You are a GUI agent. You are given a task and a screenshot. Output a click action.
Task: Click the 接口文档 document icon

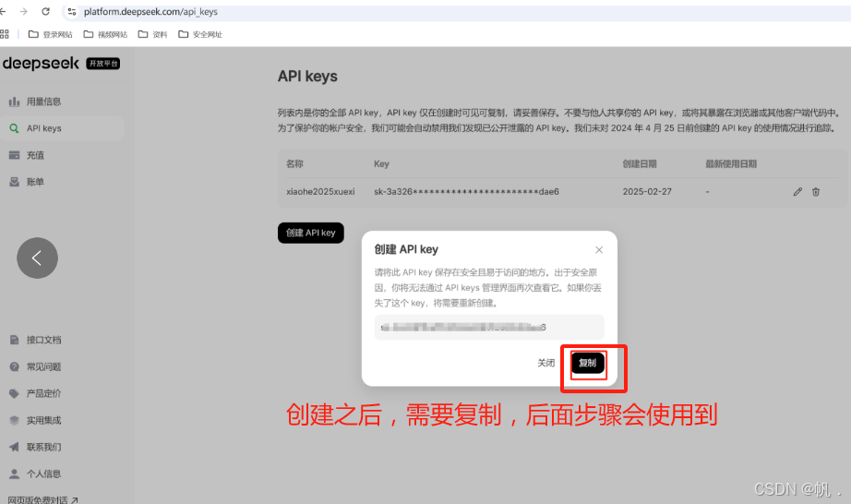click(x=14, y=341)
